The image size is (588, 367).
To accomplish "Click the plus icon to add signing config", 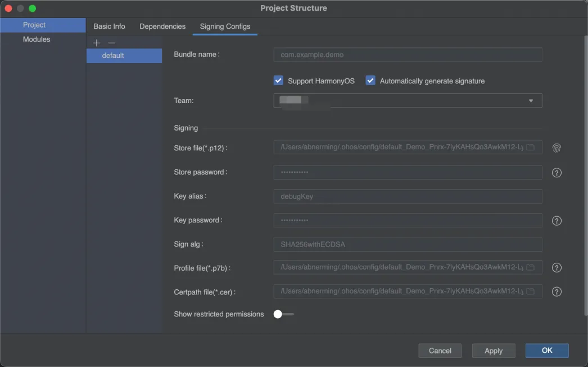I will point(97,43).
